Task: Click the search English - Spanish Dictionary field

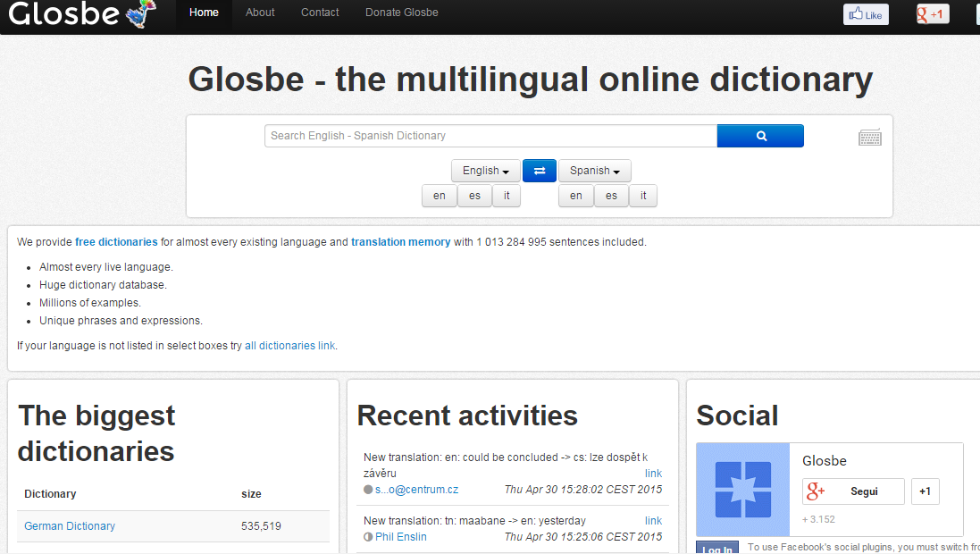Action: click(490, 136)
